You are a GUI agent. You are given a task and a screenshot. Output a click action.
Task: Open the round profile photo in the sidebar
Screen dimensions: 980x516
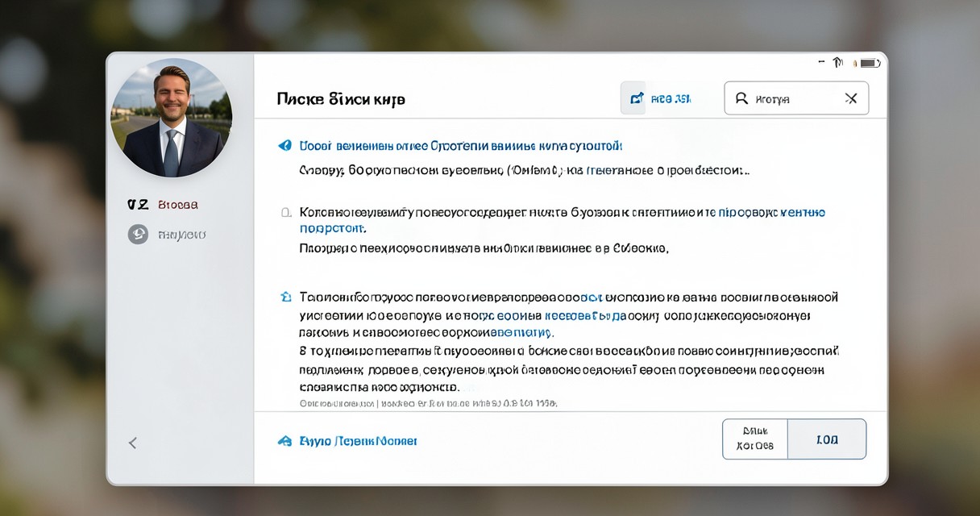click(171, 118)
